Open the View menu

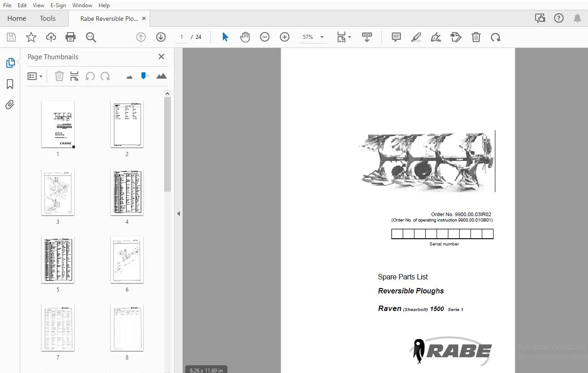coord(38,5)
